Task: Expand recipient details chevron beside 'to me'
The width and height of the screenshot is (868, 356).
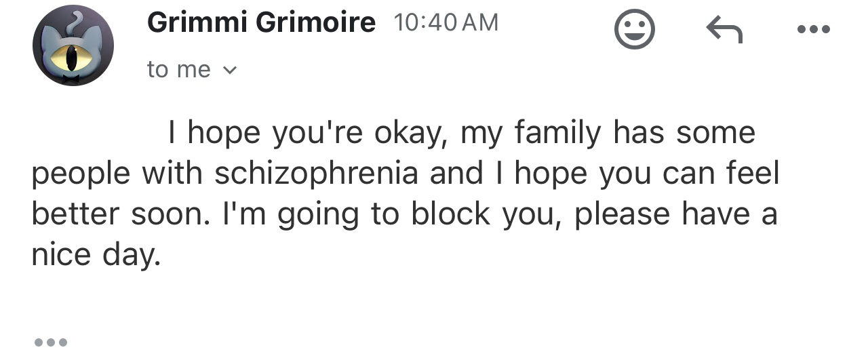Action: pos(230,69)
